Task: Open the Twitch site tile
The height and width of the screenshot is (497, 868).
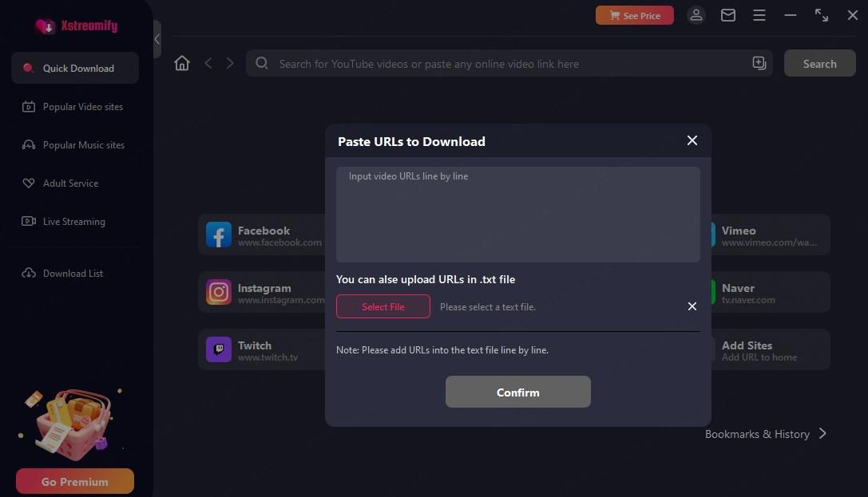Action: point(263,350)
